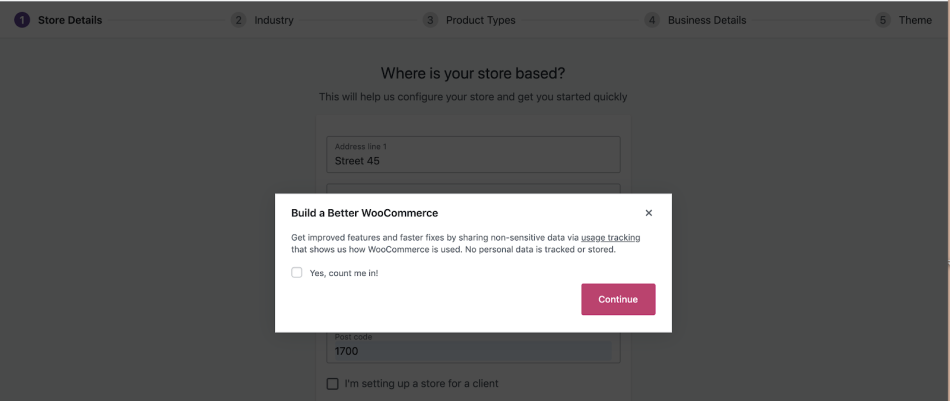Click the step 1 numbered circle icon
950x401 pixels.
pyautogui.click(x=22, y=20)
